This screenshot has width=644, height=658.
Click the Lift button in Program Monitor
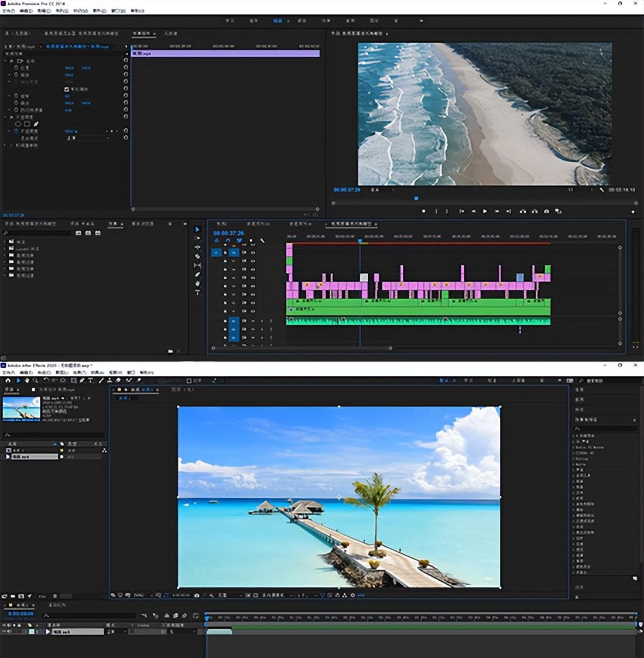[x=523, y=211]
